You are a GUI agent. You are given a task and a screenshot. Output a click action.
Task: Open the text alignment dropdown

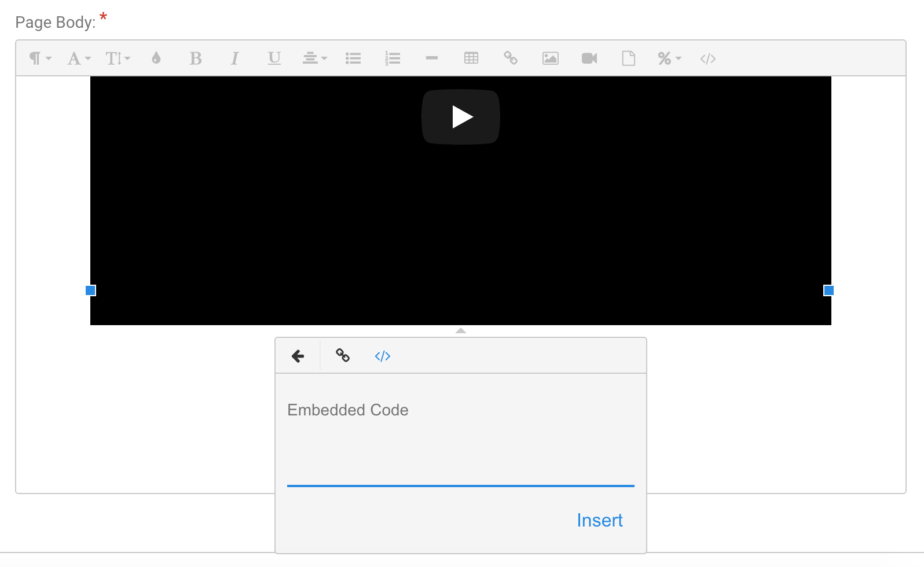314,58
